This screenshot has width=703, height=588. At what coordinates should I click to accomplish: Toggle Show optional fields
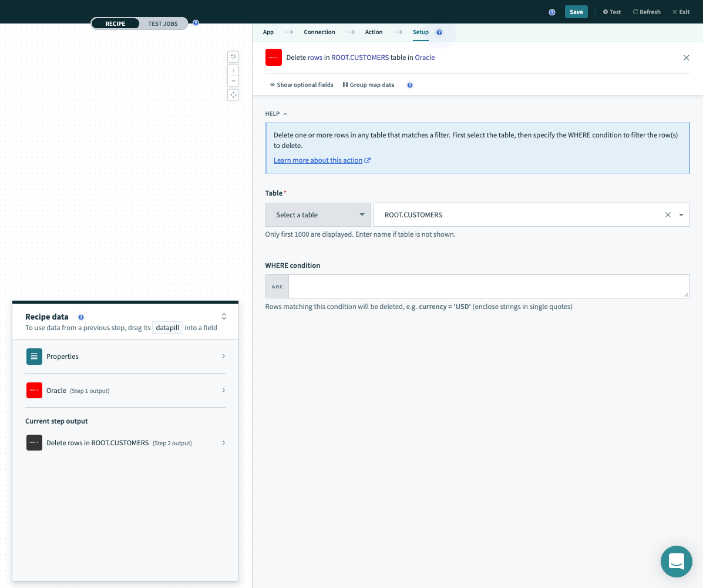point(302,85)
